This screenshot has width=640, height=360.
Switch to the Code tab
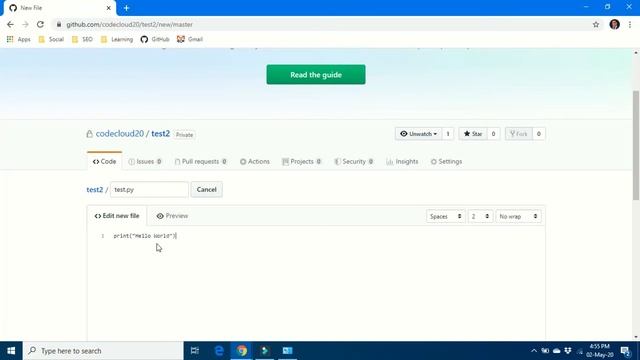[104, 162]
